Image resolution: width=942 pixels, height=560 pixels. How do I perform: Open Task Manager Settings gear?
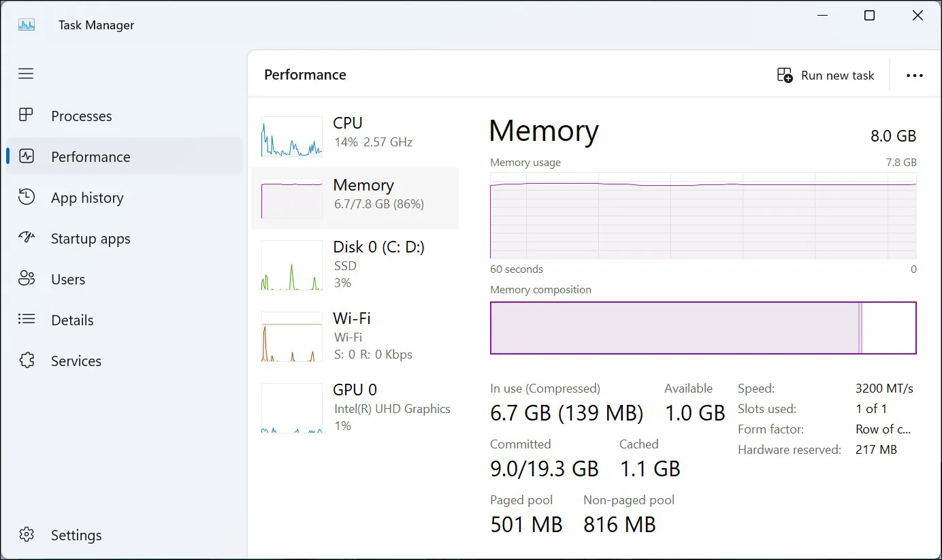tap(26, 535)
